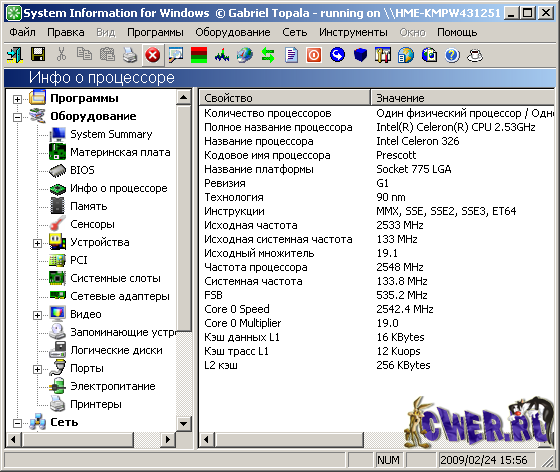Select the Кодовое имя процессора row
Screen dimensions: 560x472
click(x=377, y=155)
